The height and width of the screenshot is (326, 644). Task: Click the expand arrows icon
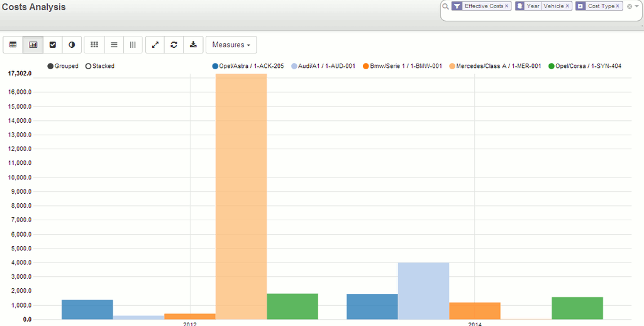click(x=155, y=45)
